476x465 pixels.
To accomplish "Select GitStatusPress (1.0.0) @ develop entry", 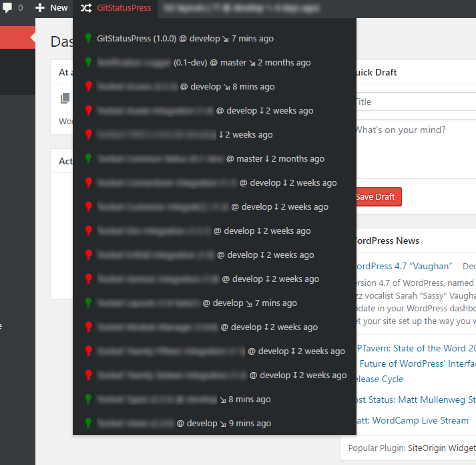I will pyautogui.click(x=185, y=39).
